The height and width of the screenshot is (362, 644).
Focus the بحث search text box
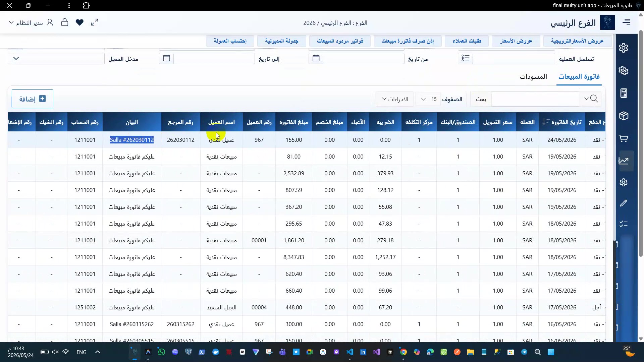coord(535,99)
